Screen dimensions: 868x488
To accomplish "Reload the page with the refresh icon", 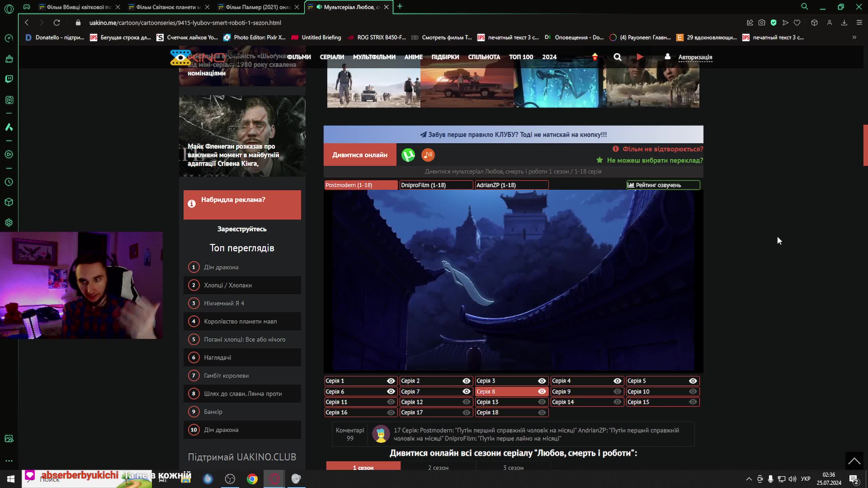I will pyautogui.click(x=57, y=23).
